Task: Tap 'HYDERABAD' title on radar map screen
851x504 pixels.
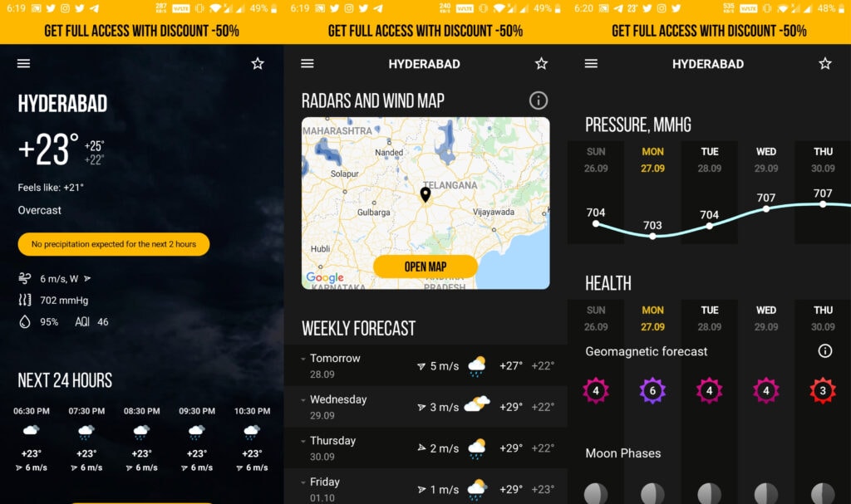Action: [425, 64]
